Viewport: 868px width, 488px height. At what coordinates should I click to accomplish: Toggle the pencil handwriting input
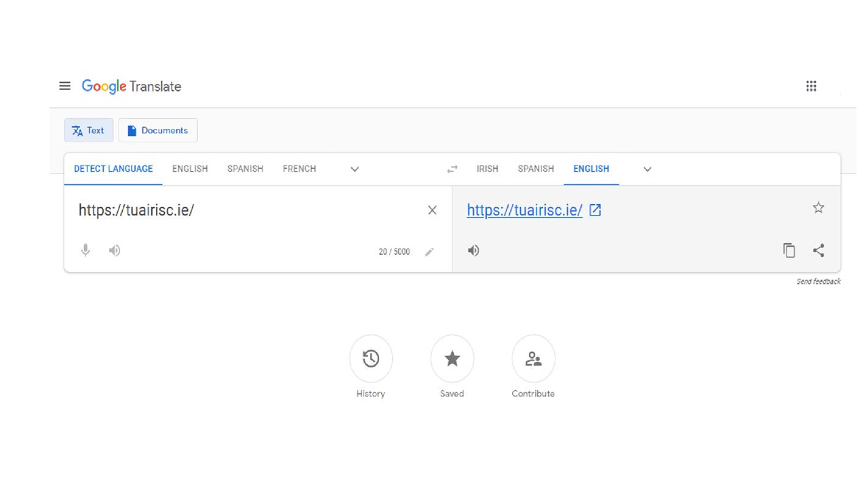(429, 252)
